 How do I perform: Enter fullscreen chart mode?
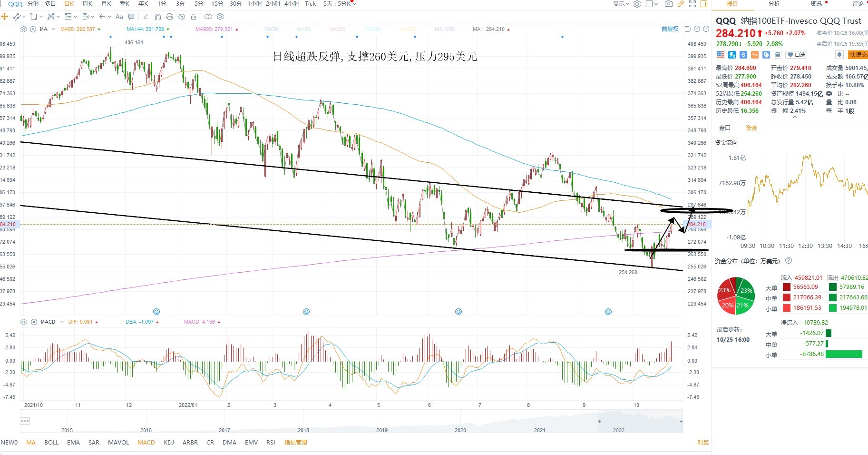[692, 4]
